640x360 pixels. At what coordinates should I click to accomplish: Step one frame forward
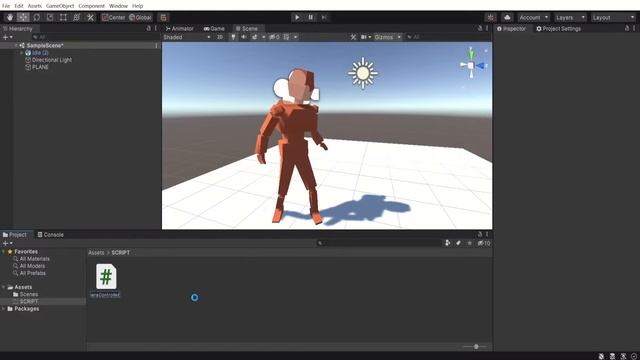tap(324, 18)
